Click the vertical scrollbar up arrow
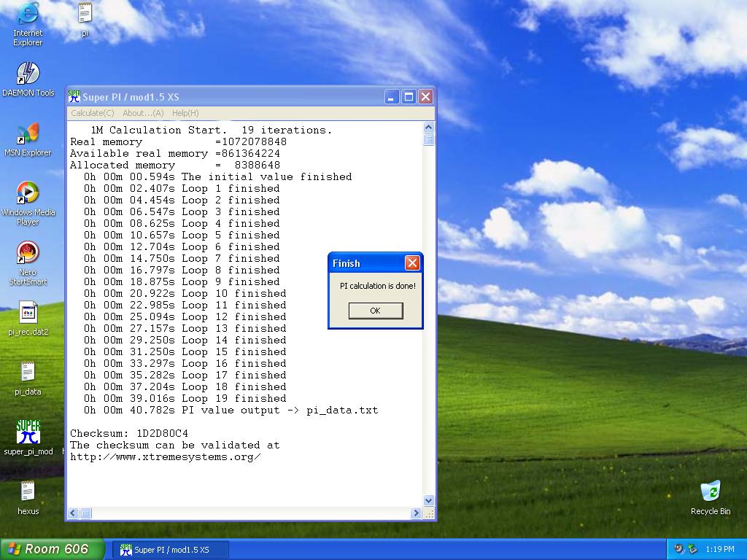Viewport: 747px width, 560px height. pos(428,127)
